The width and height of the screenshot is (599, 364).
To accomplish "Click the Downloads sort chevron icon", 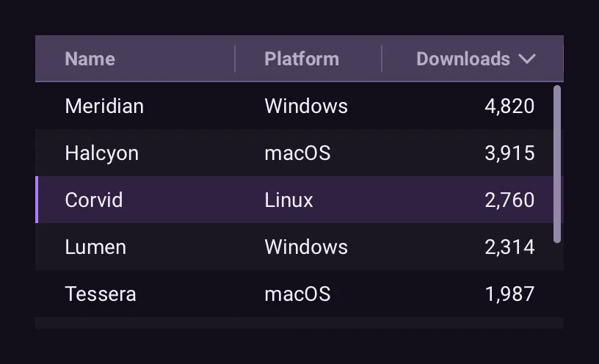I will tap(527, 59).
